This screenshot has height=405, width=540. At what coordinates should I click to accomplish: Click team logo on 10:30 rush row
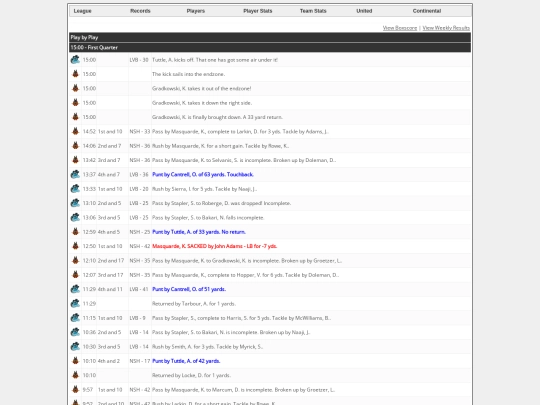click(75, 347)
